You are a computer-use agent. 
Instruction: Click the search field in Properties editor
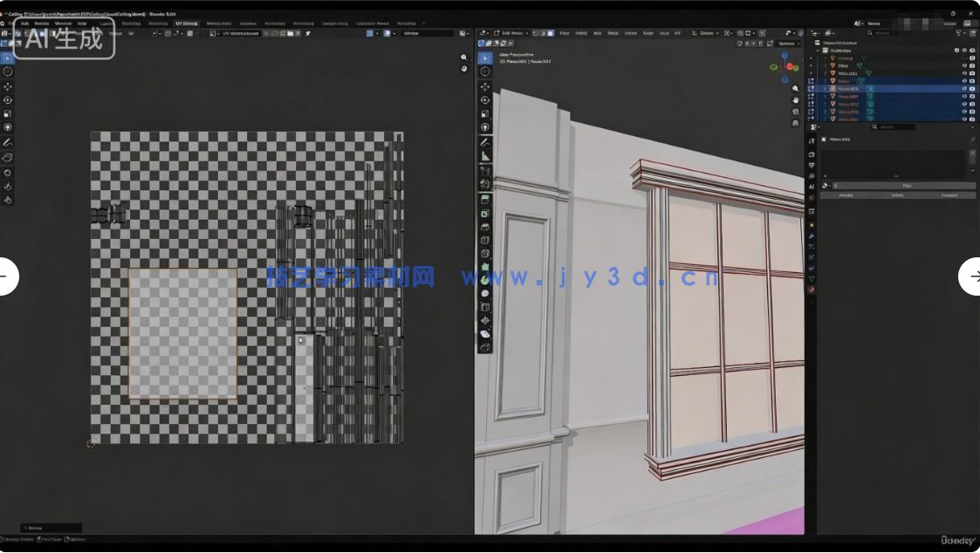[x=894, y=127]
